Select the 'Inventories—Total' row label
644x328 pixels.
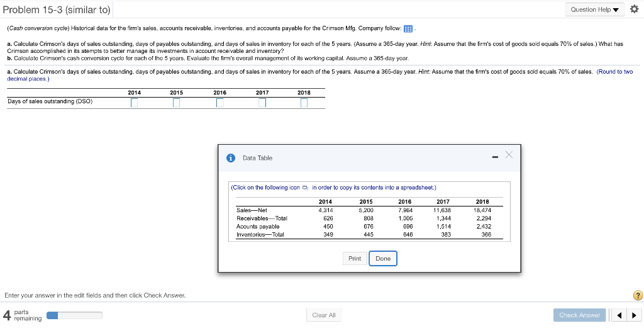pyautogui.click(x=260, y=235)
